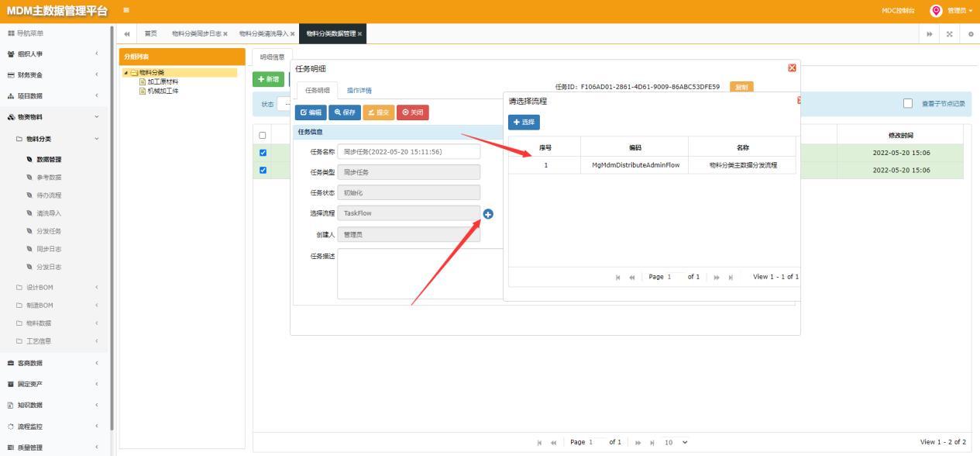
Task: Open the 操作详情 tab in dialog
Action: pos(359,91)
